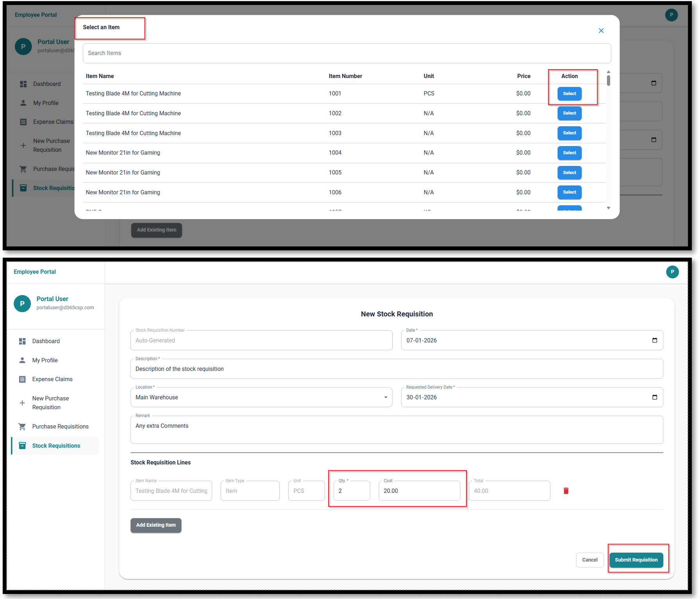Click the Cost field showing 20.00
The image size is (700, 599).
coord(419,491)
